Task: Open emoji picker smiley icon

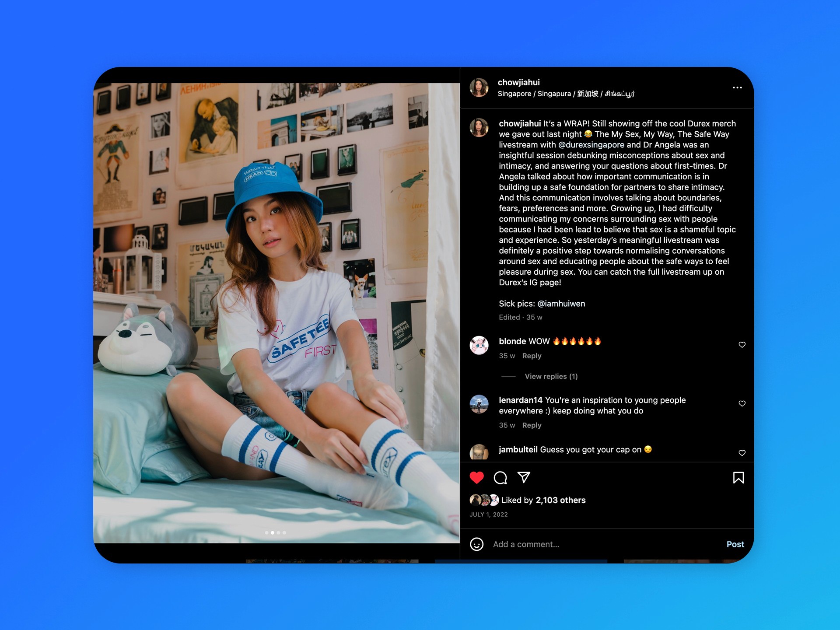Action: pyautogui.click(x=476, y=544)
